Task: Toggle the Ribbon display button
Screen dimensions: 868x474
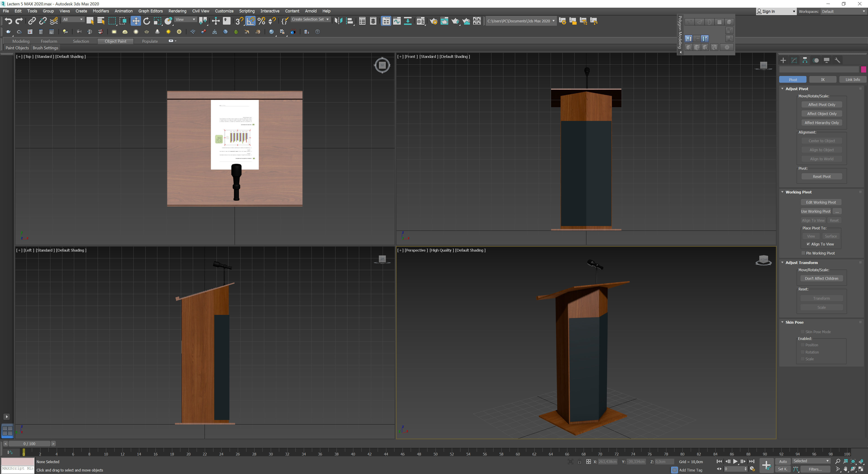Action: 386,21
